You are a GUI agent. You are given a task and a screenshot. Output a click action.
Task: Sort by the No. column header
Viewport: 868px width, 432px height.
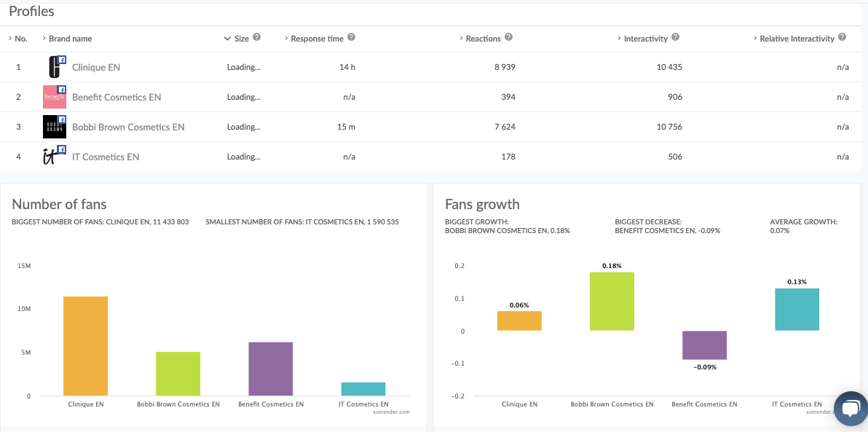point(20,39)
